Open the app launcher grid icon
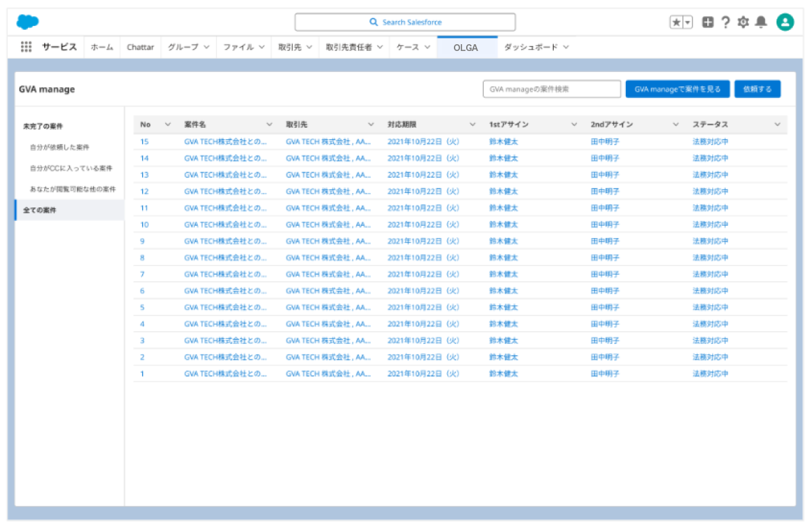Image resolution: width=812 pixels, height=531 pixels. click(x=26, y=47)
